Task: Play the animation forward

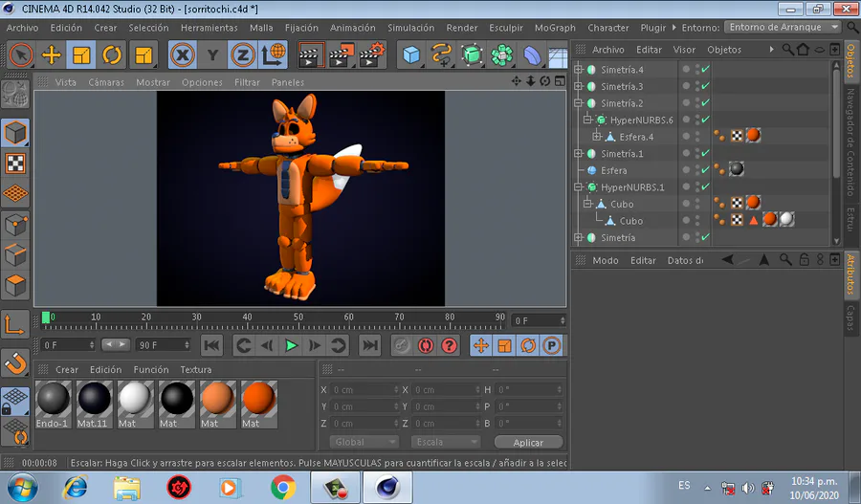Action: [x=291, y=345]
